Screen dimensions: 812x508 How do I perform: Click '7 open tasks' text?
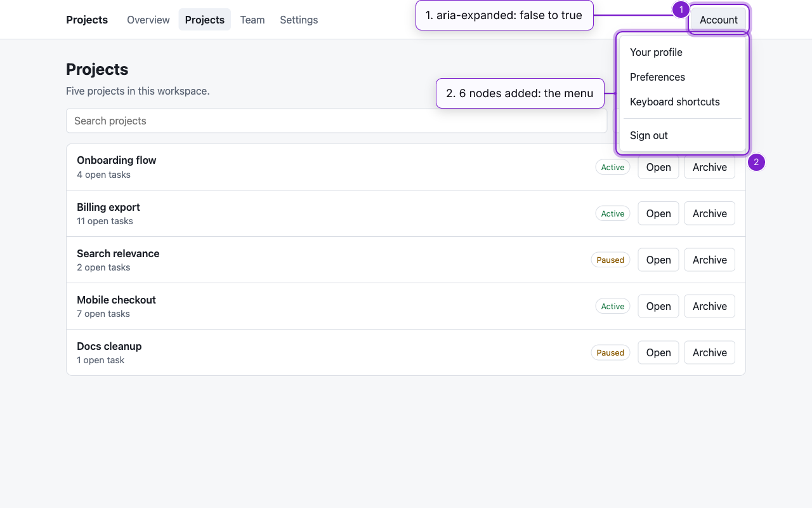coord(103,314)
